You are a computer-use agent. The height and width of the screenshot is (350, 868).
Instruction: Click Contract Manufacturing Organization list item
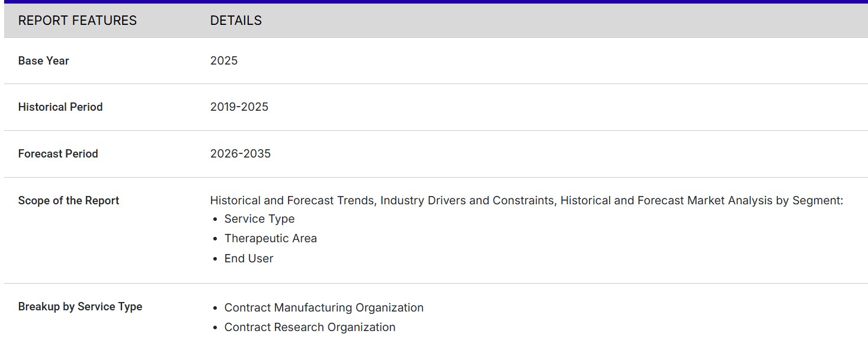pos(324,308)
